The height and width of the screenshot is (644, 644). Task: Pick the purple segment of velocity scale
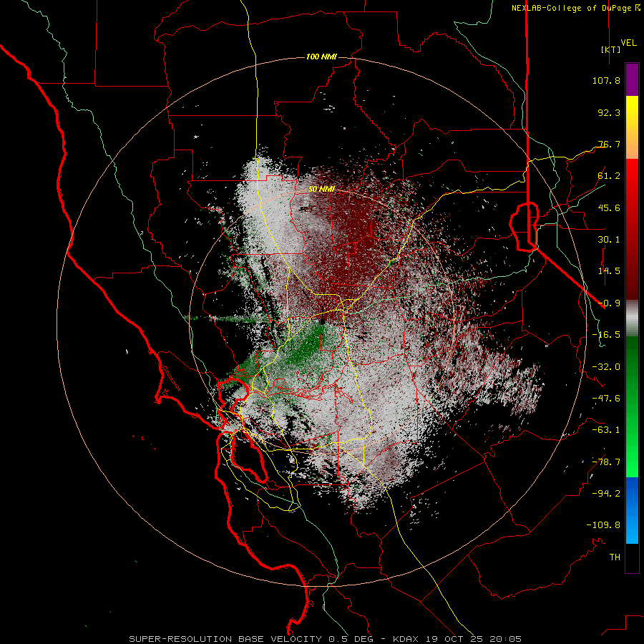(x=632, y=79)
